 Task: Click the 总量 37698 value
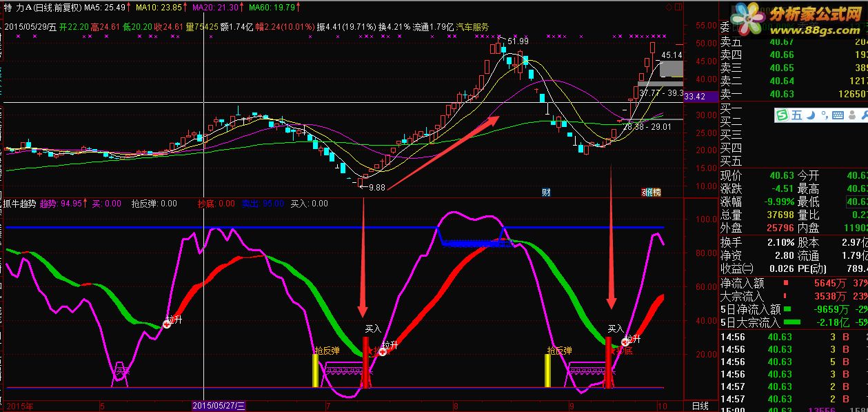[x=780, y=215]
